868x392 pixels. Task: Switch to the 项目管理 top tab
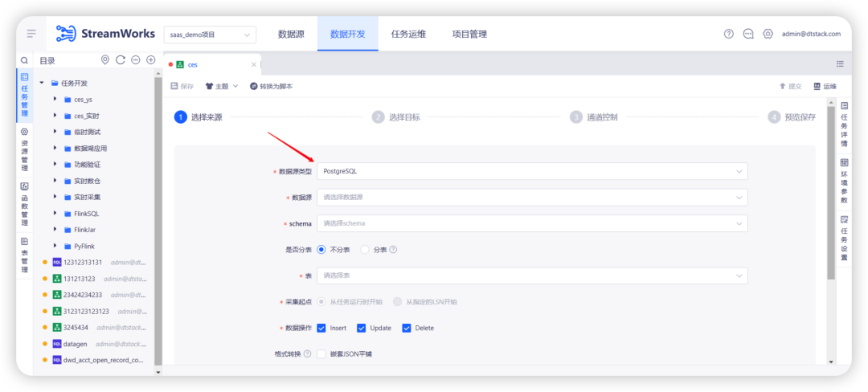point(469,34)
